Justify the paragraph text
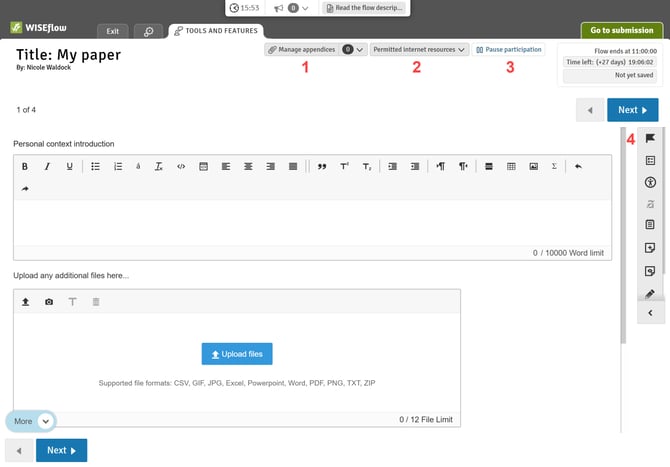Screen dimensions: 670x467 293,167
